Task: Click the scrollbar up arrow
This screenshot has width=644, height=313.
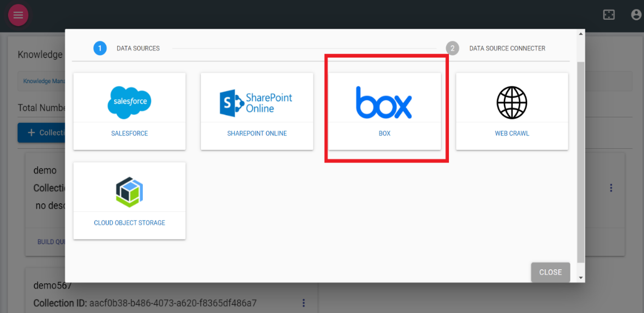Action: click(x=581, y=33)
